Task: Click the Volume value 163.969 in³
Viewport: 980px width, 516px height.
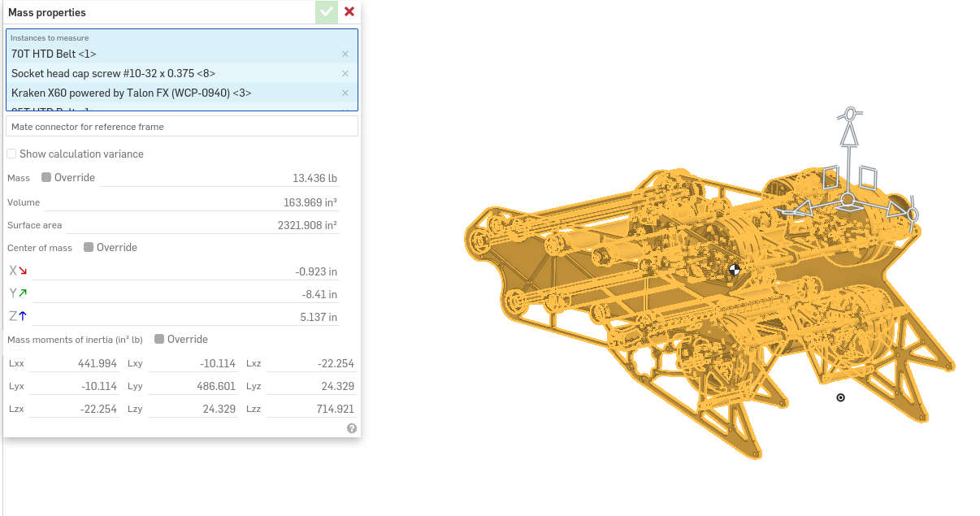Action: tap(310, 202)
